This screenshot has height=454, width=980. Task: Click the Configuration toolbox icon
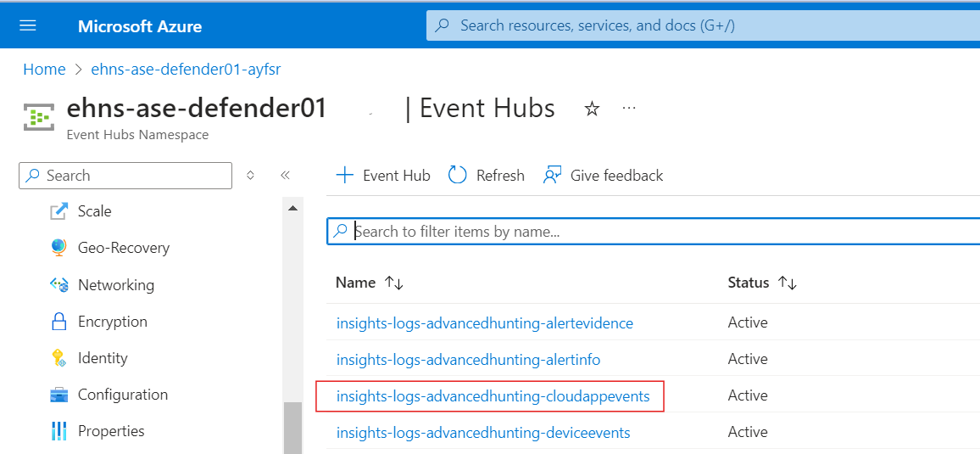(58, 395)
